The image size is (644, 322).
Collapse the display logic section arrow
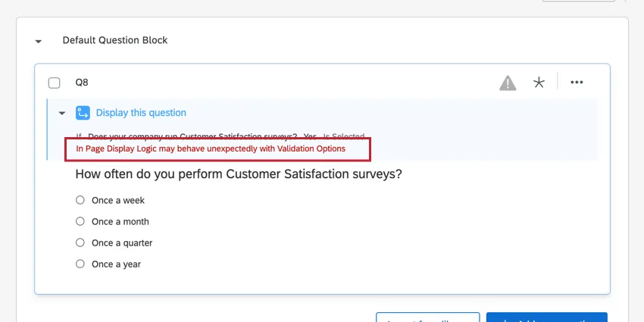62,114
